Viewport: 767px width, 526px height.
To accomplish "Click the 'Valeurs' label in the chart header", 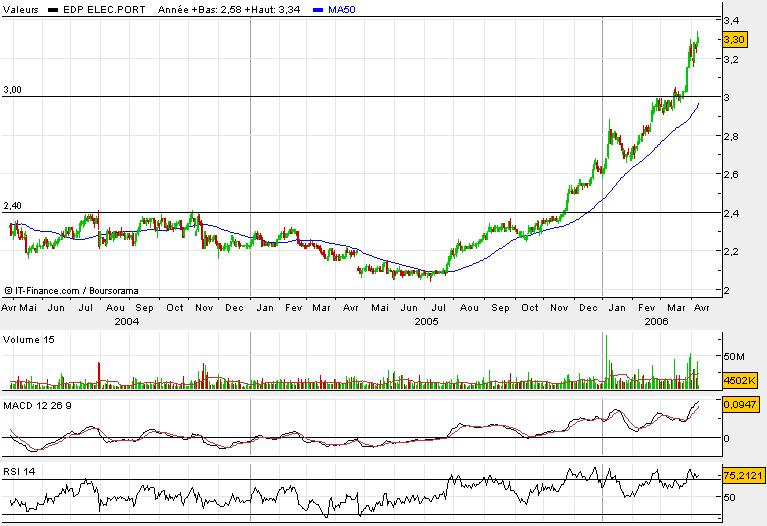I will click(21, 9).
